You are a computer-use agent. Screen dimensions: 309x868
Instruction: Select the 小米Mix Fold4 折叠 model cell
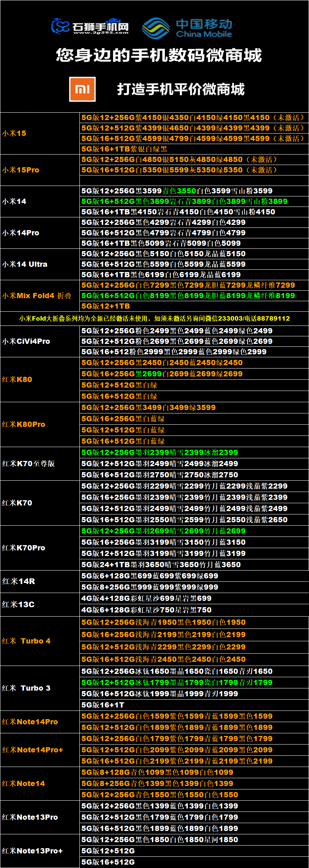(40, 296)
